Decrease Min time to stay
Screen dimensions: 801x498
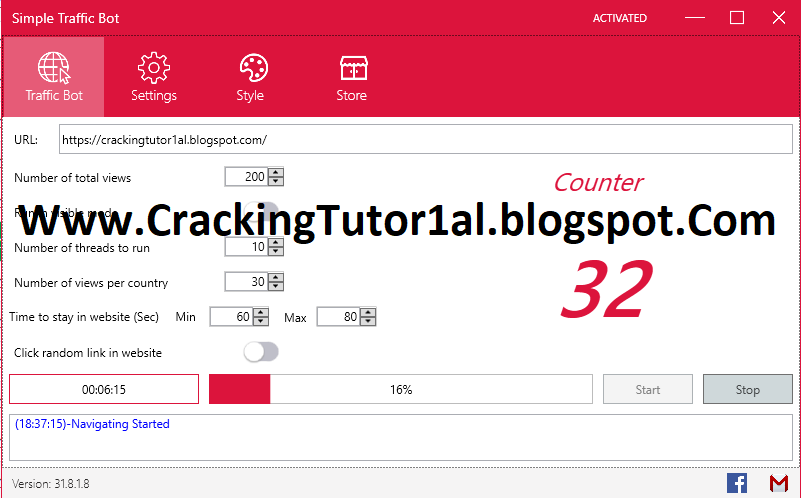click(261, 321)
